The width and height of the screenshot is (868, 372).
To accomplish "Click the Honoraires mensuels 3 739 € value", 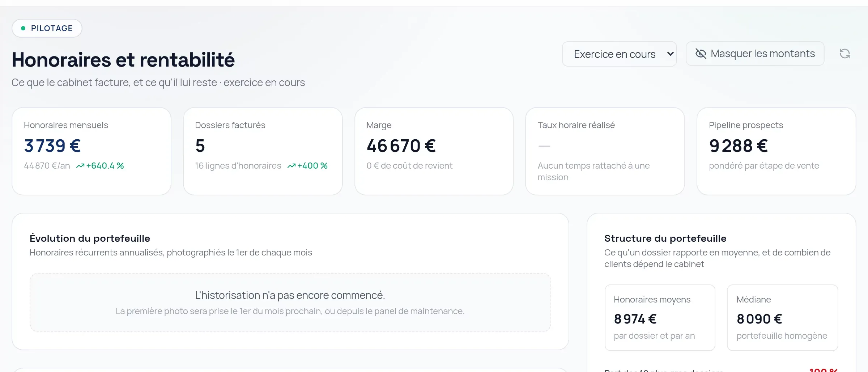I will [52, 146].
